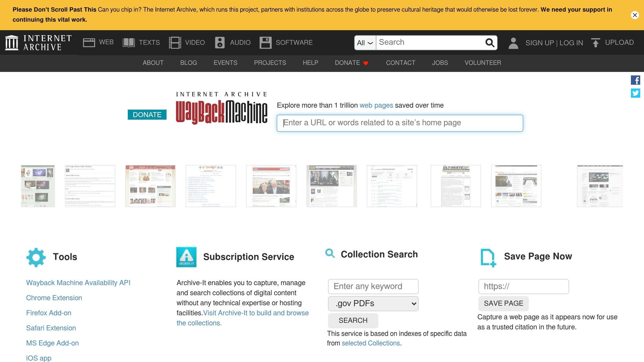This screenshot has width=644, height=362.
Task: Click the red heart next to Donate
Action: (366, 63)
